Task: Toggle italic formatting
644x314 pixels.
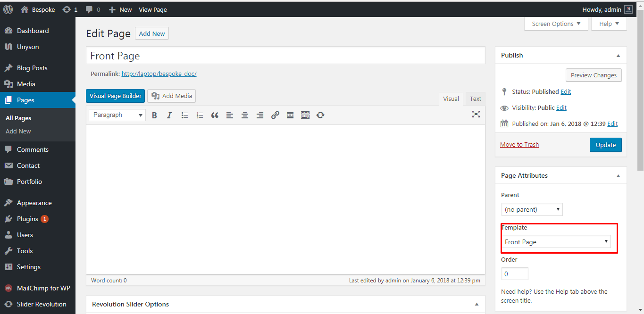Action: click(169, 115)
